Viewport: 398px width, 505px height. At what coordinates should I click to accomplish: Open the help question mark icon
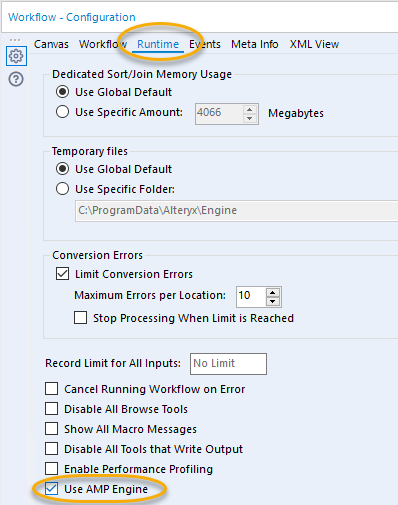coord(16,79)
